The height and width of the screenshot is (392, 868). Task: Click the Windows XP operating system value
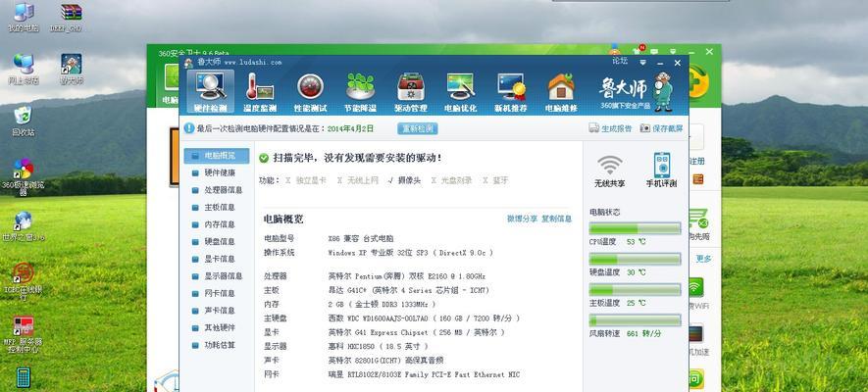click(410, 253)
